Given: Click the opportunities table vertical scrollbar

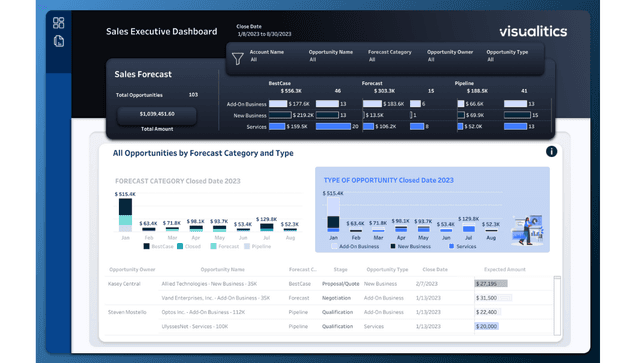Looking at the screenshot, I should pyautogui.click(x=557, y=305).
